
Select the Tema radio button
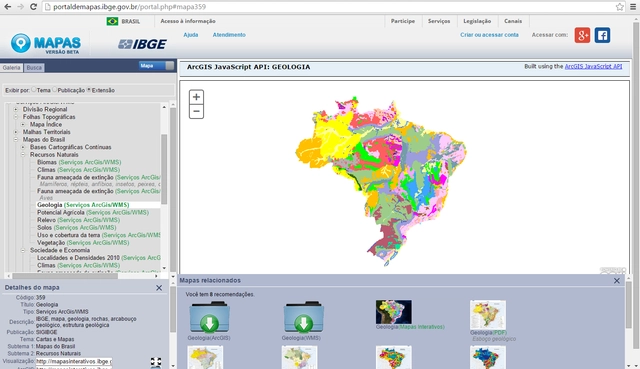pos(34,89)
